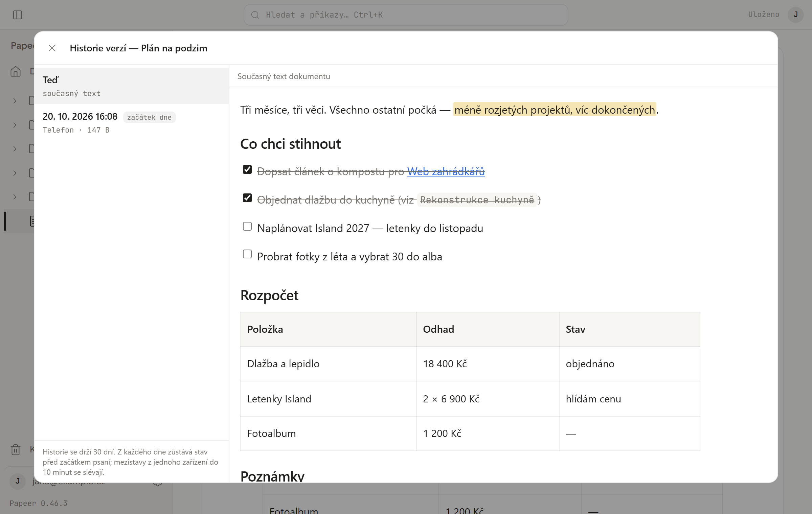
Task: Toggle the sidebar panel icon
Action: pyautogui.click(x=18, y=15)
